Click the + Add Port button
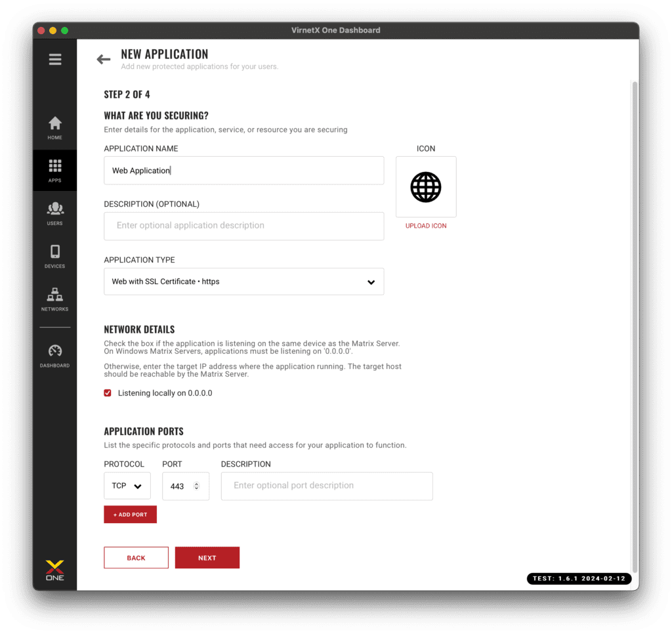 point(131,515)
